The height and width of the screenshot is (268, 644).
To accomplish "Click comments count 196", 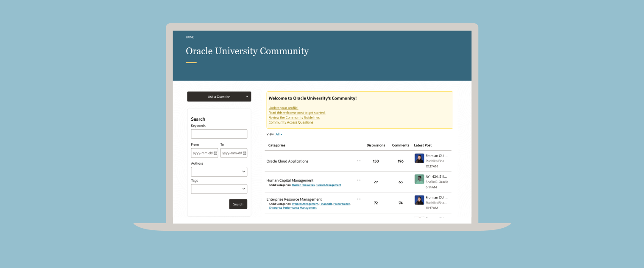I will point(401,161).
